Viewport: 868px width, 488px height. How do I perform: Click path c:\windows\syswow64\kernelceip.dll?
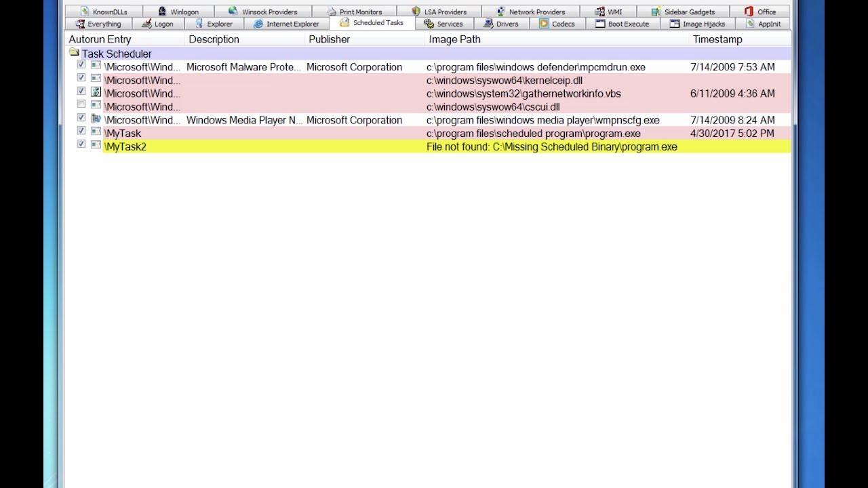point(505,81)
